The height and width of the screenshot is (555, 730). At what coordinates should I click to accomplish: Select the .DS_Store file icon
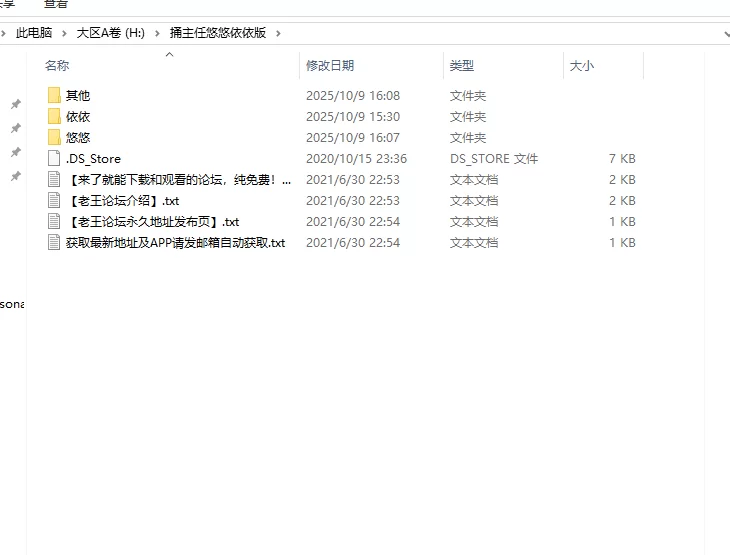point(54,158)
